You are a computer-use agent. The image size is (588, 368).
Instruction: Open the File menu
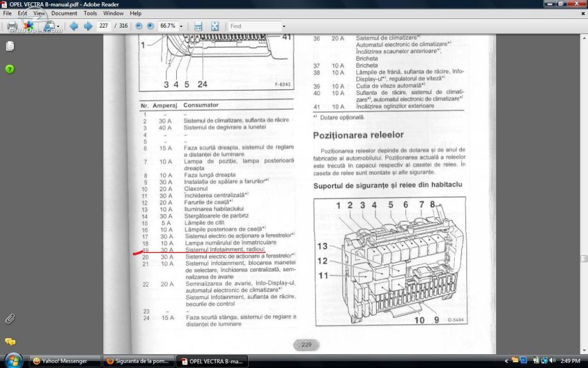pos(7,13)
